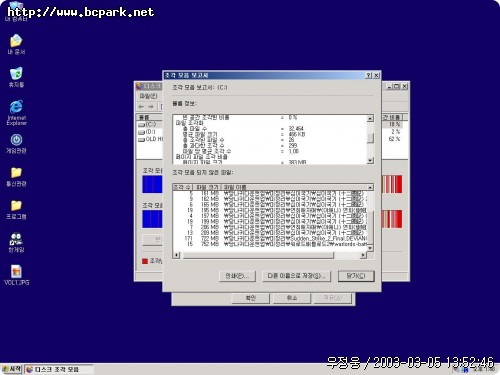Click the 인쇄(P)... button

pyautogui.click(x=237, y=276)
